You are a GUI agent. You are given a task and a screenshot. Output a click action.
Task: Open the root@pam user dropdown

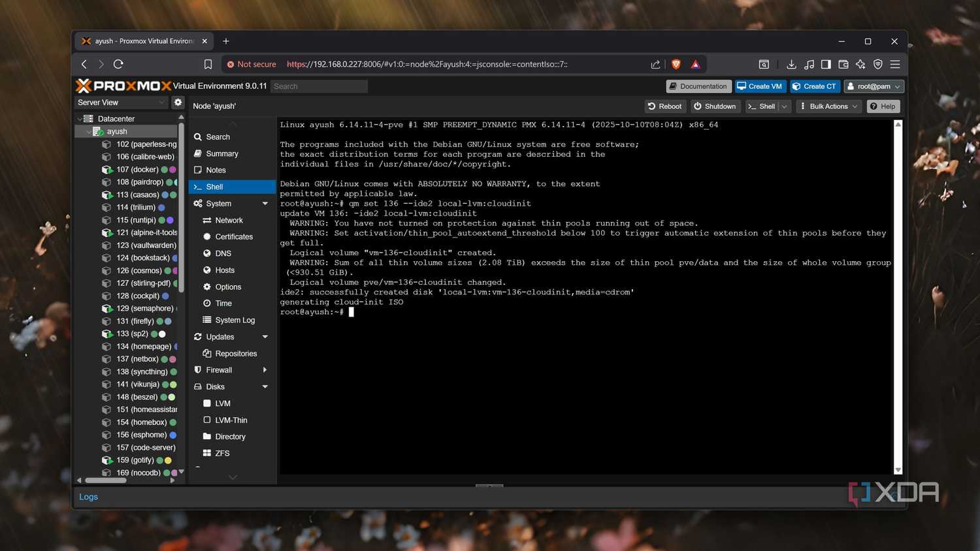(x=874, y=86)
